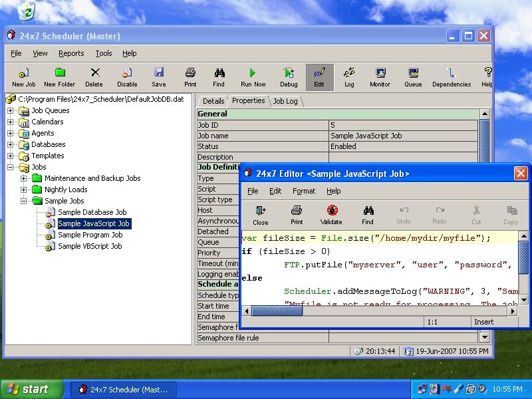Validate the script in the Editor
Image resolution: width=532 pixels, height=399 pixels.
(331, 215)
